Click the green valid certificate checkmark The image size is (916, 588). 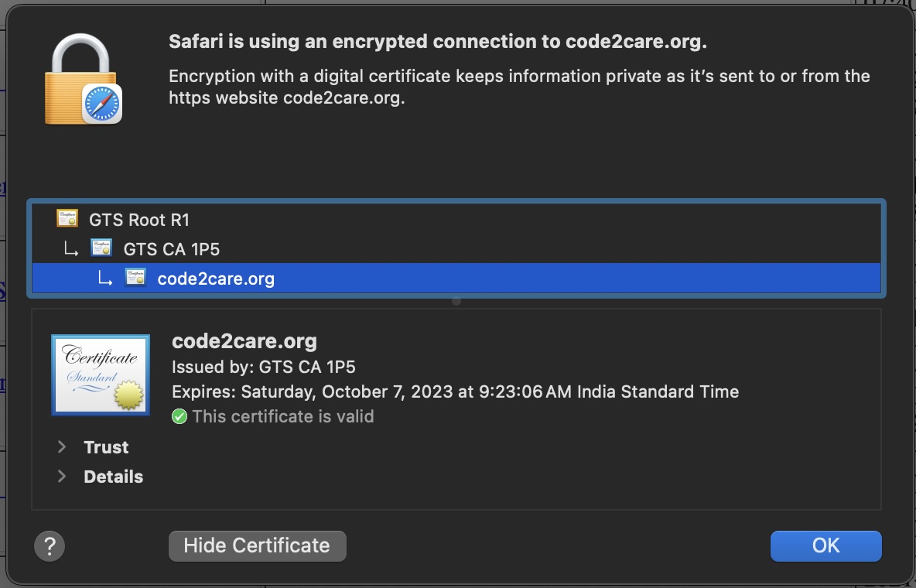click(179, 416)
